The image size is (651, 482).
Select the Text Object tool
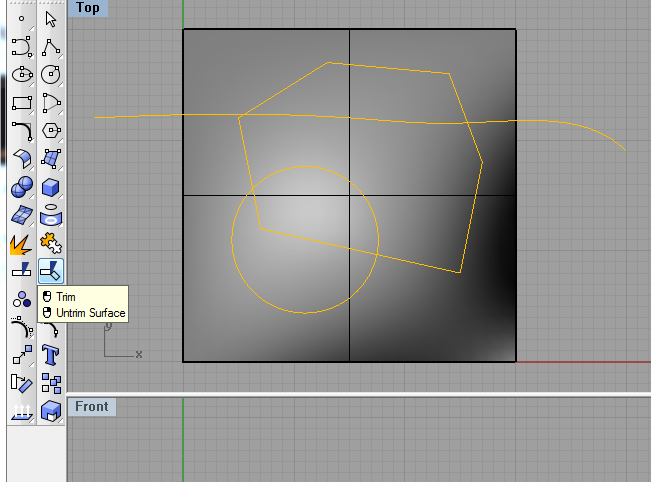tap(51, 355)
